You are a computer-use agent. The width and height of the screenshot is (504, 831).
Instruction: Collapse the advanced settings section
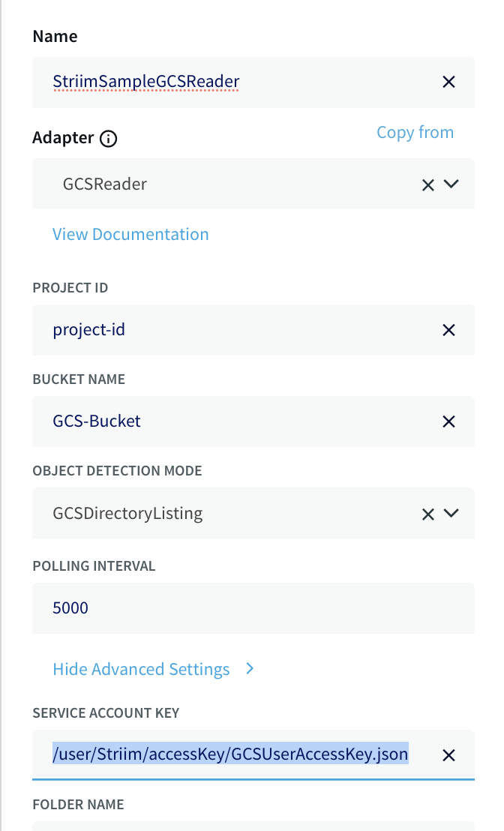point(141,668)
